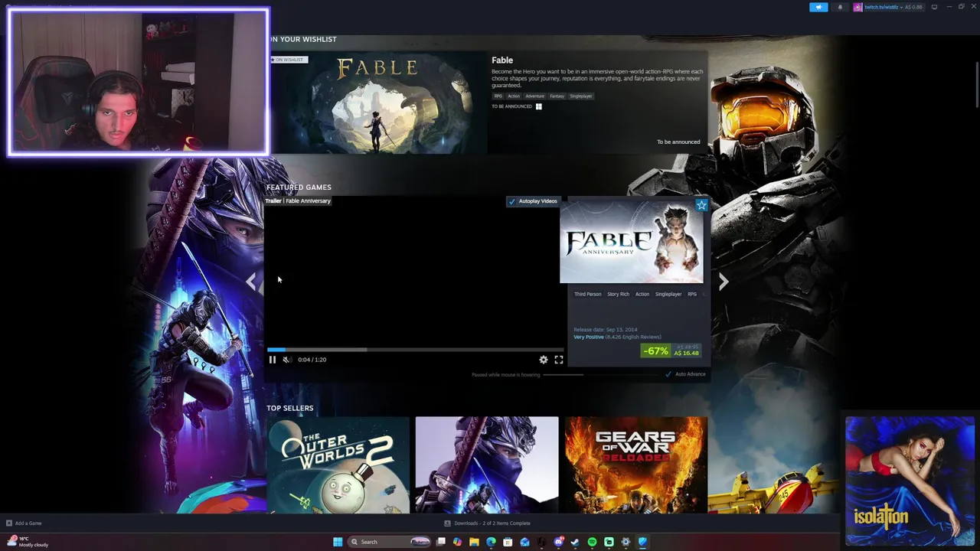
Task: Click the Third Person tag
Action: tap(588, 294)
